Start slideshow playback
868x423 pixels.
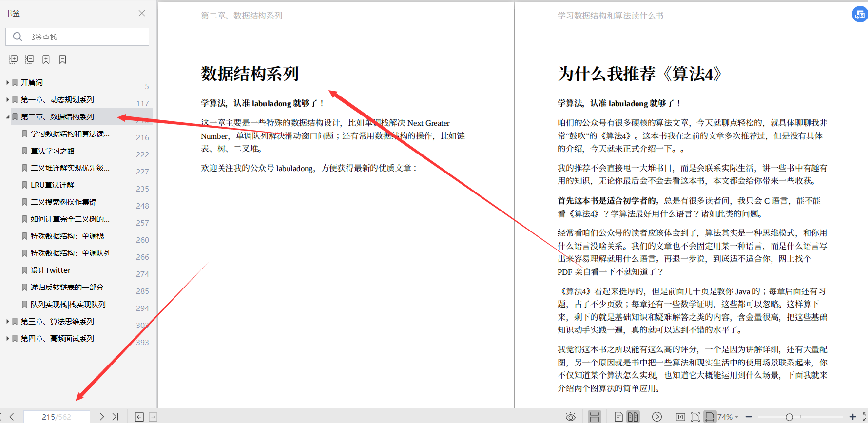pyautogui.click(x=657, y=417)
